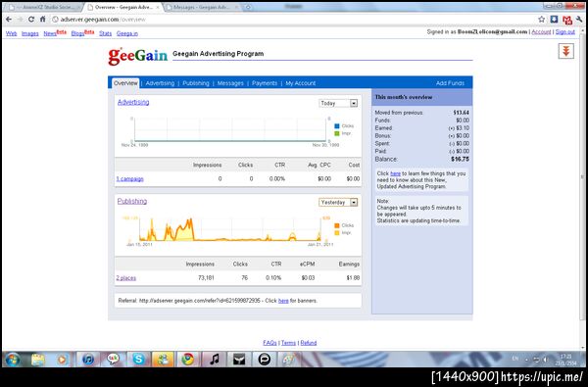Viewport: 588px width, 387px height.
Task: Show hidden tray icons arrow
Action: pyautogui.click(x=527, y=360)
